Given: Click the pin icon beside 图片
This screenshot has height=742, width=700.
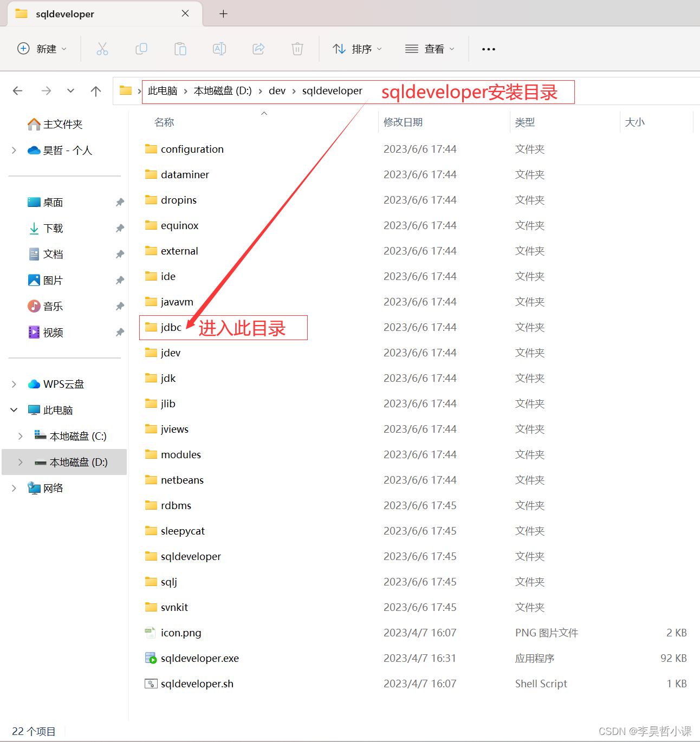Looking at the screenshot, I should click(120, 281).
